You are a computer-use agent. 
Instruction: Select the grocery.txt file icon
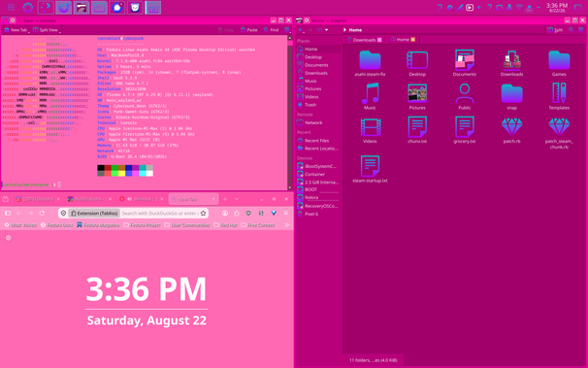pos(464,127)
